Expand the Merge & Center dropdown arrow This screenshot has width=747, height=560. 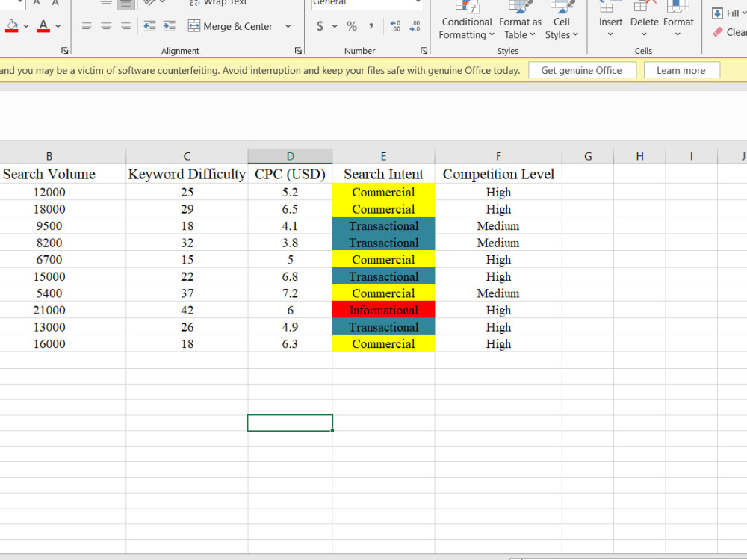(x=288, y=26)
